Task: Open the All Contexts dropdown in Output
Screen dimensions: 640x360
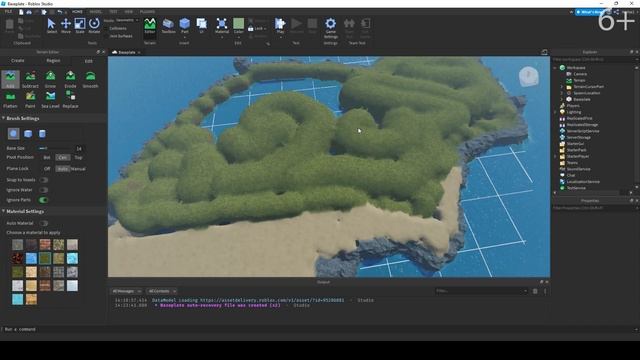Action: tap(162, 291)
